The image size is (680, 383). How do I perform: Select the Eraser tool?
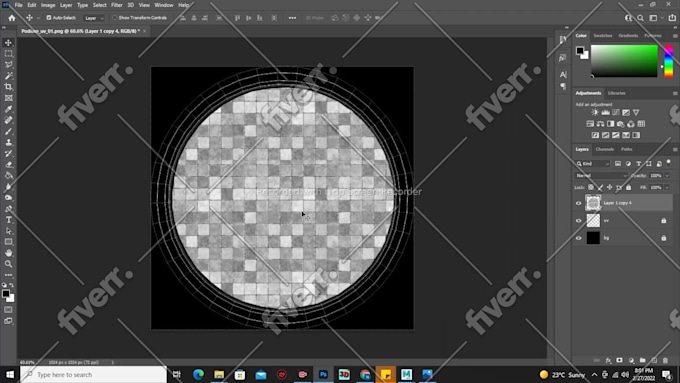click(x=8, y=164)
